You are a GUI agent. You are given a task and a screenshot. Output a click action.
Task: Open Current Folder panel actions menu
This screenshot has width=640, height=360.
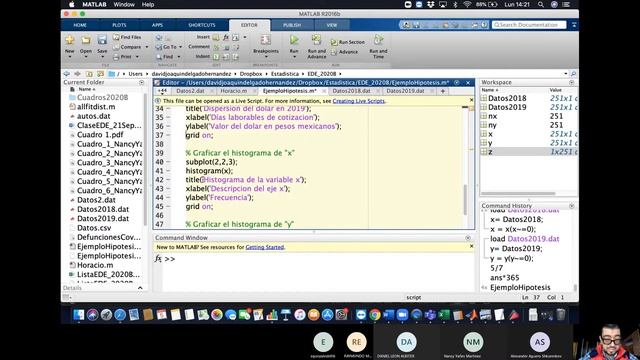[x=142, y=82]
